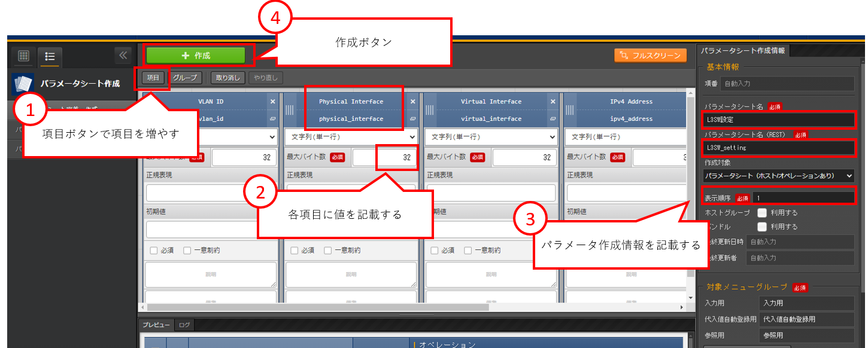The image size is (868, 348).
Task: Enable ホストグループ 利用する checkbox
Action: [x=762, y=212]
